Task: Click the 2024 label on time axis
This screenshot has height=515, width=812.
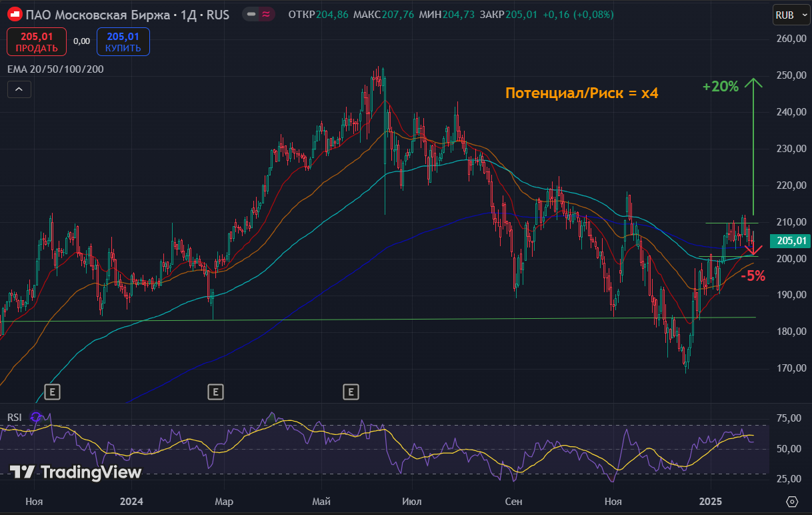Action: pyautogui.click(x=132, y=502)
